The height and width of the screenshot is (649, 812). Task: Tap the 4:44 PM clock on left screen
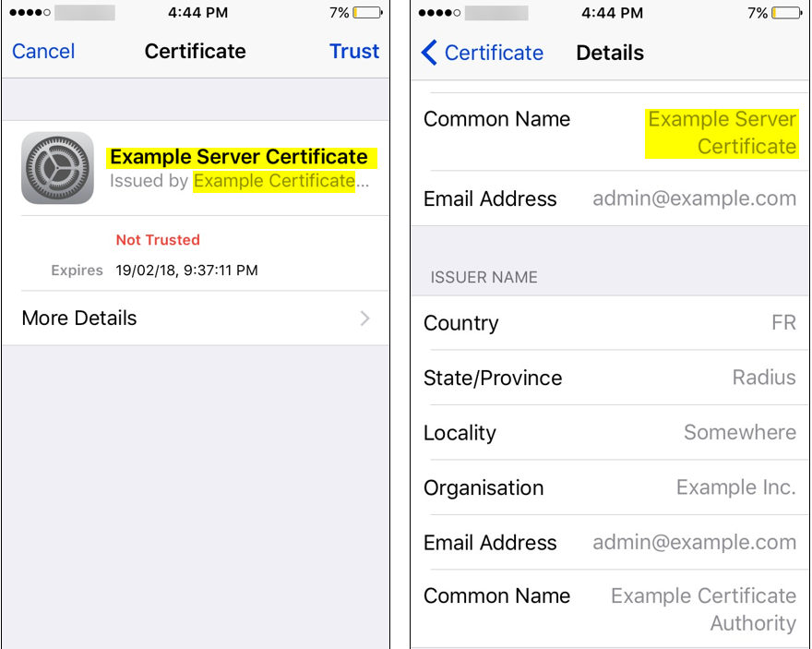click(197, 12)
